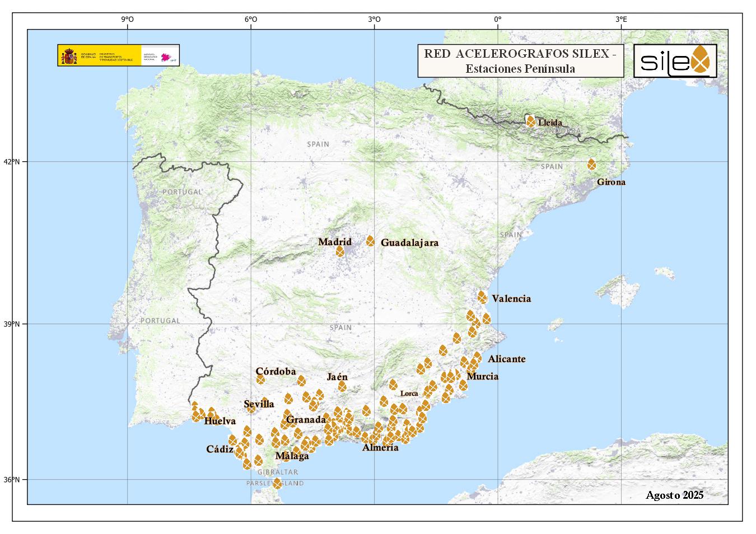
Task: Click the Málaga city label
Action: click(x=292, y=456)
